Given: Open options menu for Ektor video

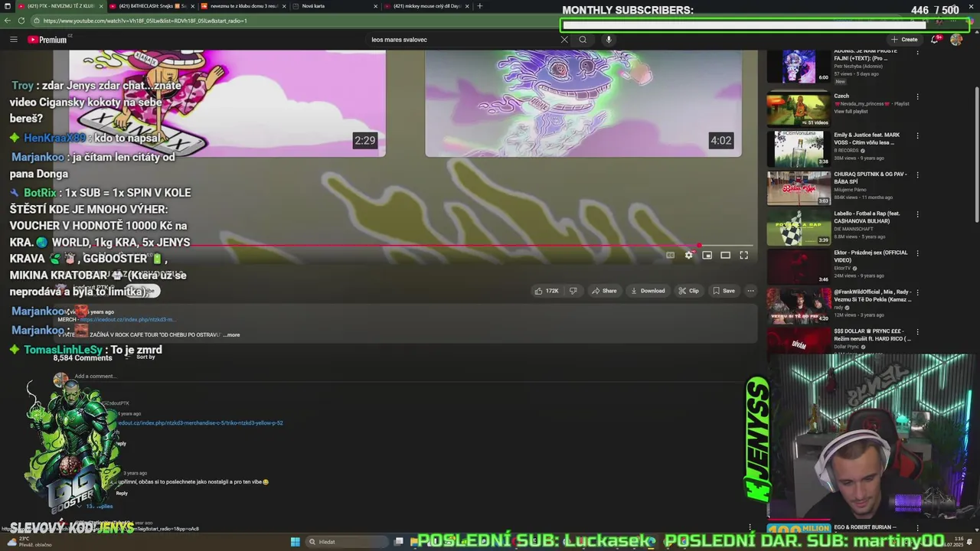Looking at the screenshot, I should click(917, 253).
